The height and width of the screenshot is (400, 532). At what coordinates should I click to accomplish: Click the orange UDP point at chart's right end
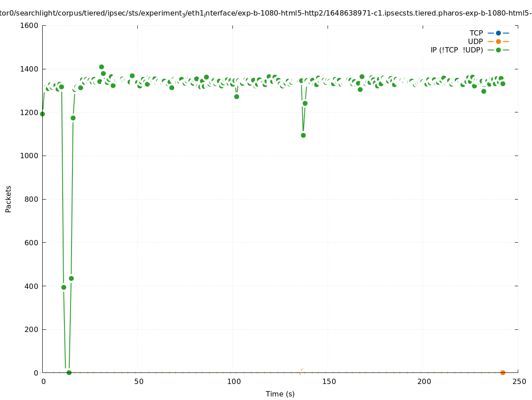coord(503,372)
